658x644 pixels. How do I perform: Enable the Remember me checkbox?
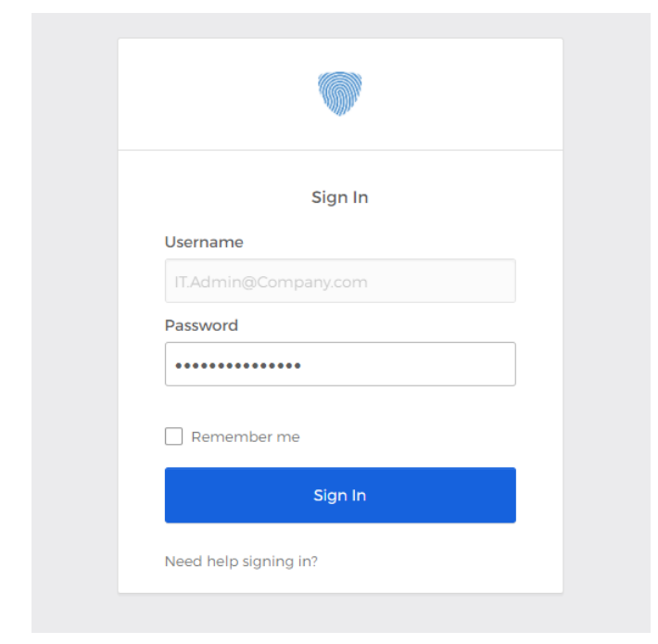click(x=173, y=436)
